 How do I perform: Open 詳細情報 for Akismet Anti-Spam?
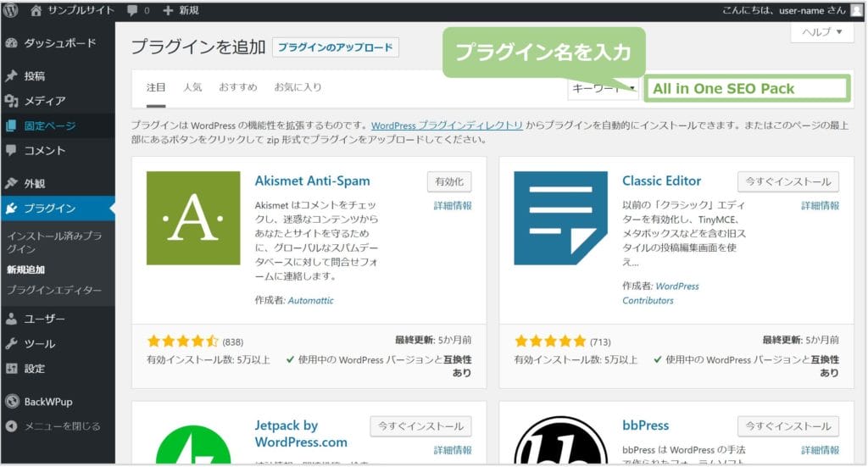453,206
